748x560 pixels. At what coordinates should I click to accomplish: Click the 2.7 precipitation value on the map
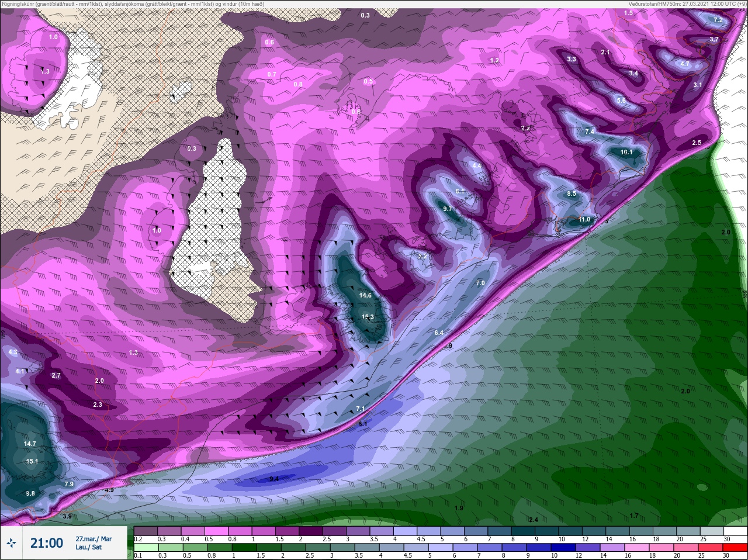point(56,375)
